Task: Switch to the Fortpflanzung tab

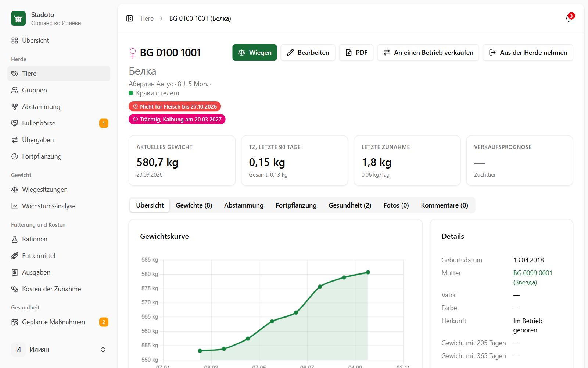Action: pos(296,205)
